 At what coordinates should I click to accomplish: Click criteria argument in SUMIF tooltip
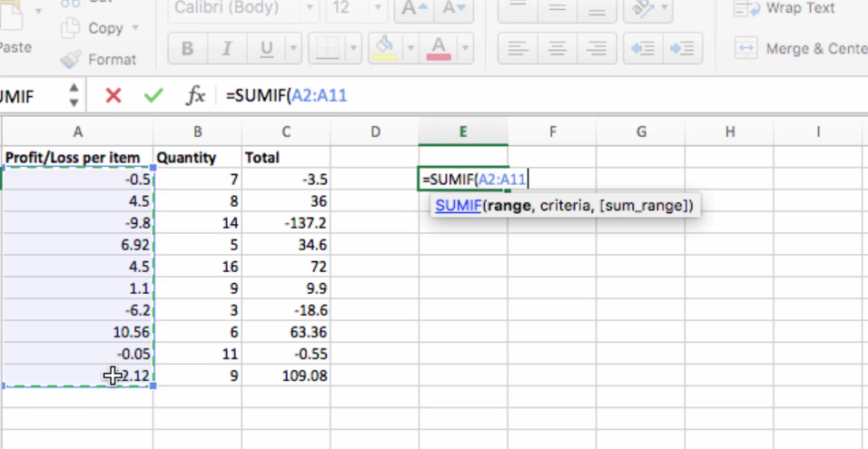pyautogui.click(x=564, y=206)
